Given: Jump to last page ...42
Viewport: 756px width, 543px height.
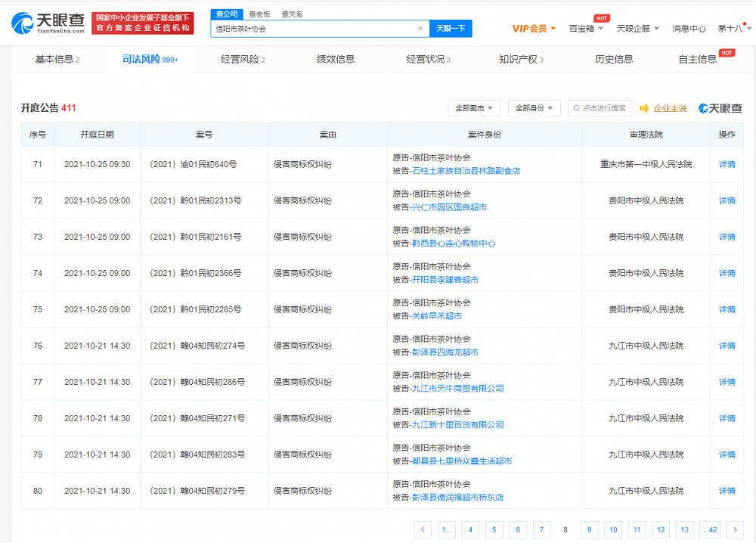Looking at the screenshot, I should click(710, 529).
